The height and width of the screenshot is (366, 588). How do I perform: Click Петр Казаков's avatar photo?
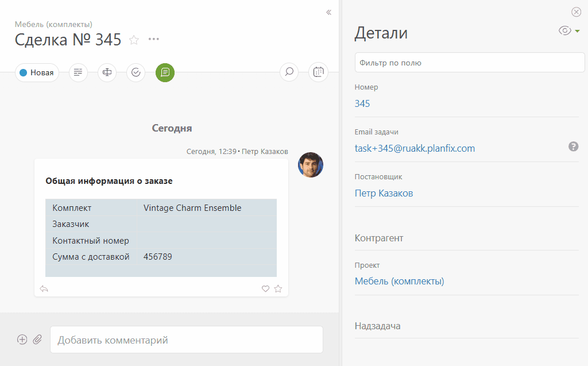310,165
